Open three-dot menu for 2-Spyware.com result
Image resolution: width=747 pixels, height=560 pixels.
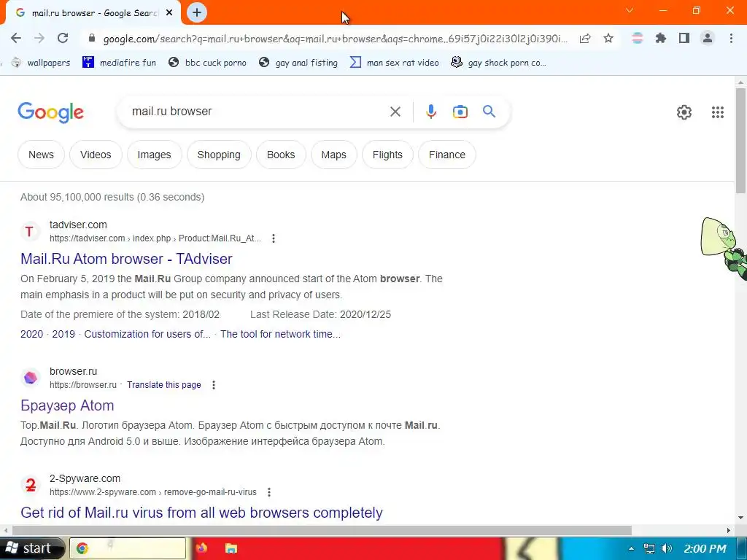[x=269, y=492]
